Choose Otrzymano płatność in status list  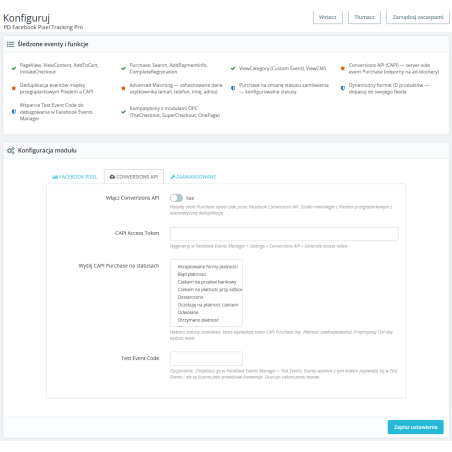coord(198,320)
